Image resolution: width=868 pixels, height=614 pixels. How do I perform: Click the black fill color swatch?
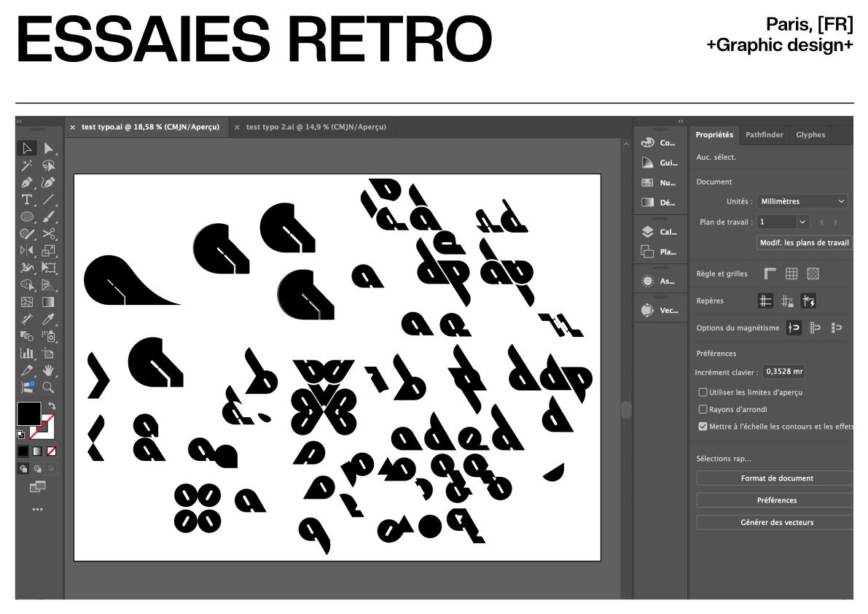tap(28, 413)
